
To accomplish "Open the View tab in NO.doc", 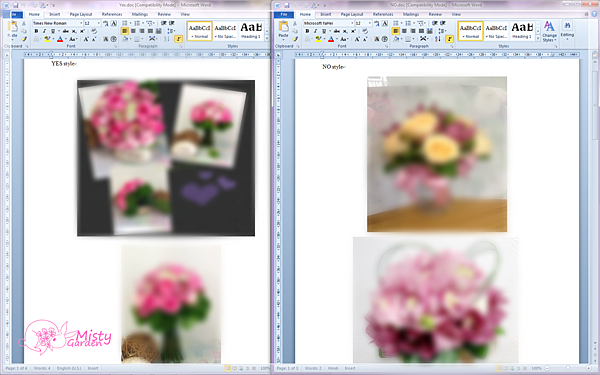I will (456, 15).
